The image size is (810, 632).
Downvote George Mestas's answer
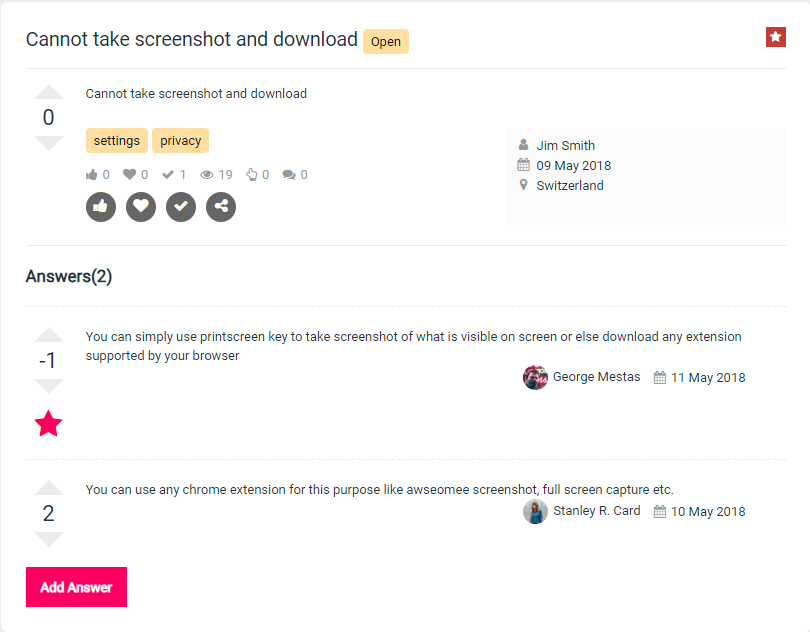(x=48, y=386)
